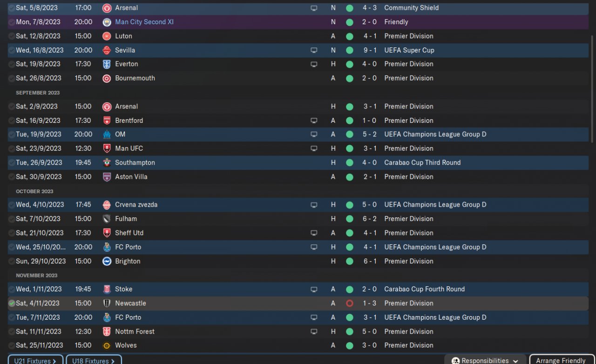Toggle the check circle beside Sat, 12/8/2023
Screen dimensions: 596x364
coord(12,36)
